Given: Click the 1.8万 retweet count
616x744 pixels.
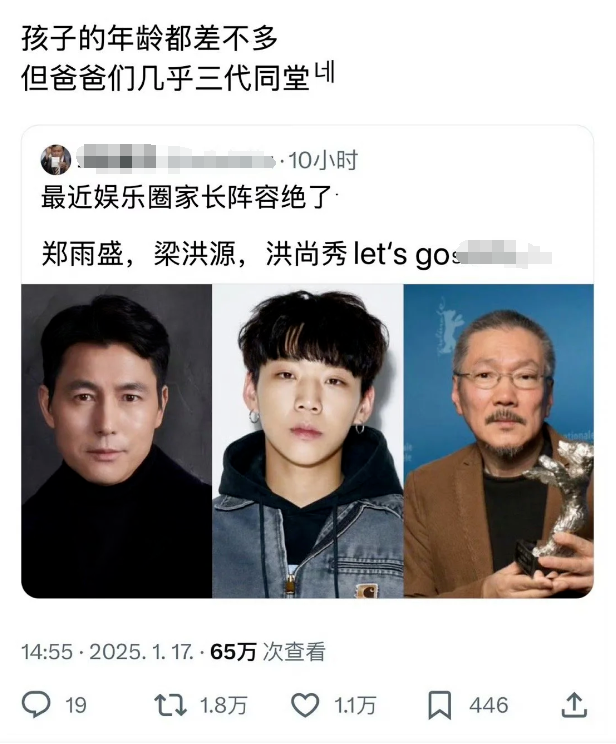Looking at the screenshot, I should point(224,706).
